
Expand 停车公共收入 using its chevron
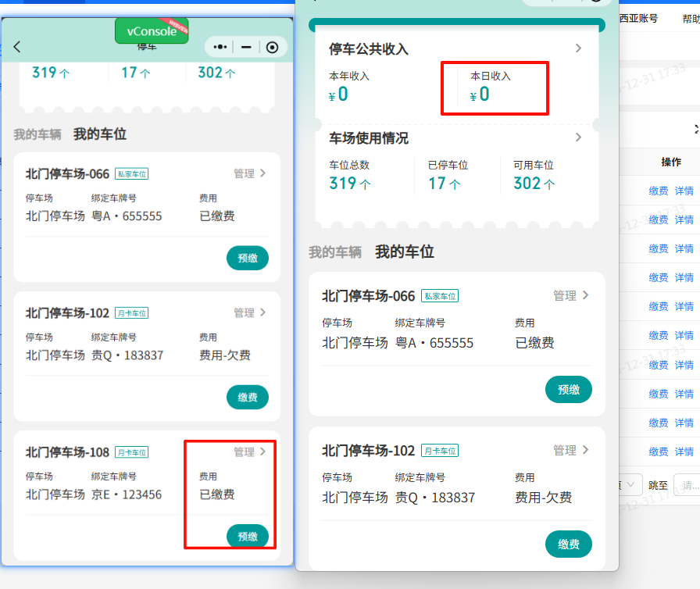tap(578, 48)
